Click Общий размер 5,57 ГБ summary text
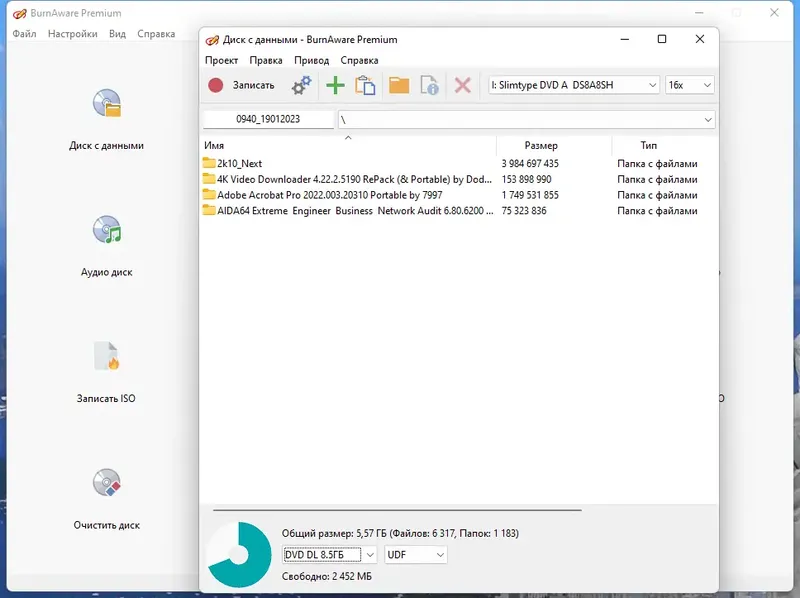The width and height of the screenshot is (800, 598). (x=400, y=533)
